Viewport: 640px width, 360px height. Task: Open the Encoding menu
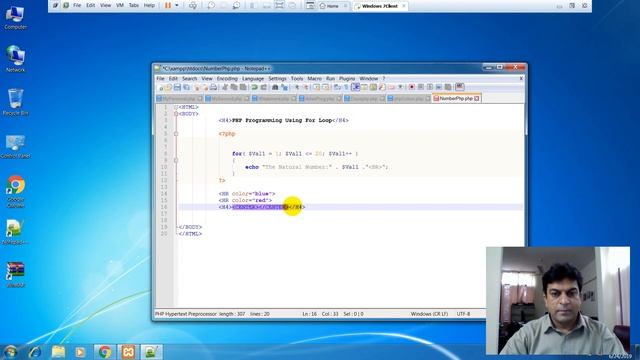pos(227,78)
